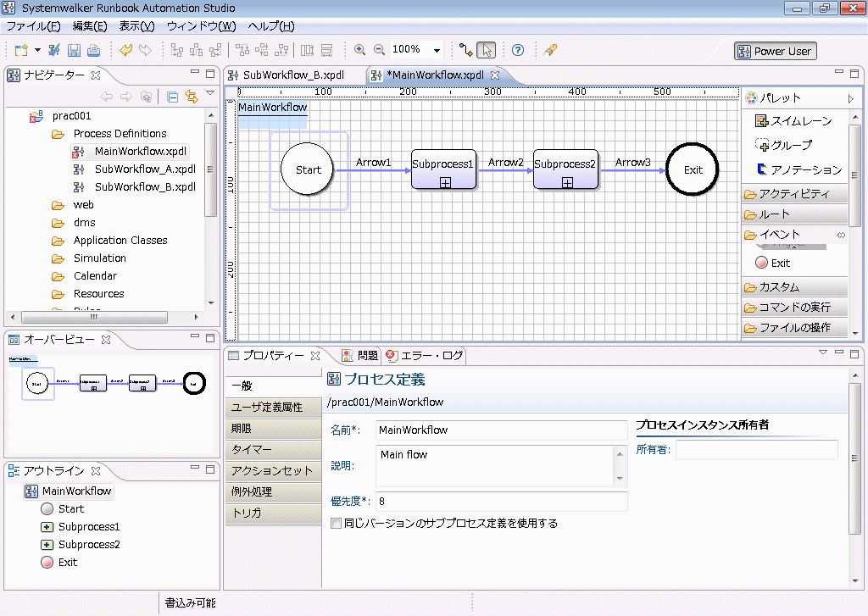The height and width of the screenshot is (616, 868).
Task: Click the 名前 input field
Action: click(x=502, y=430)
